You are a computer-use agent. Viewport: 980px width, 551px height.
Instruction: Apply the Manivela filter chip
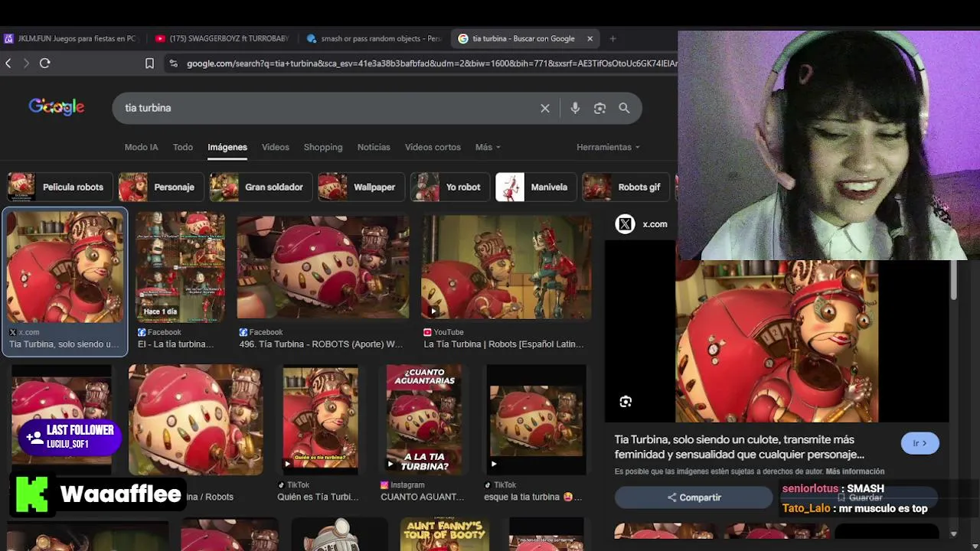535,187
